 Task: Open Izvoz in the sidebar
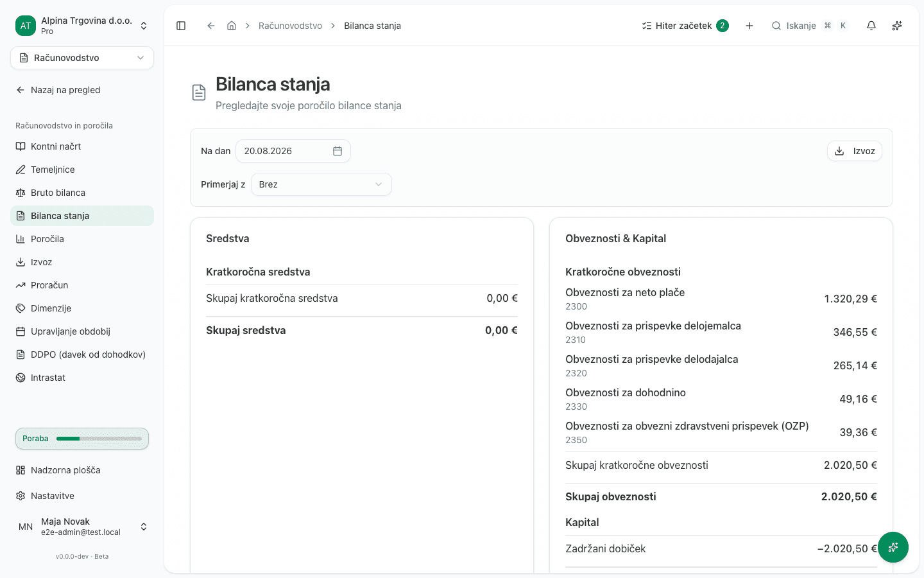point(82,262)
